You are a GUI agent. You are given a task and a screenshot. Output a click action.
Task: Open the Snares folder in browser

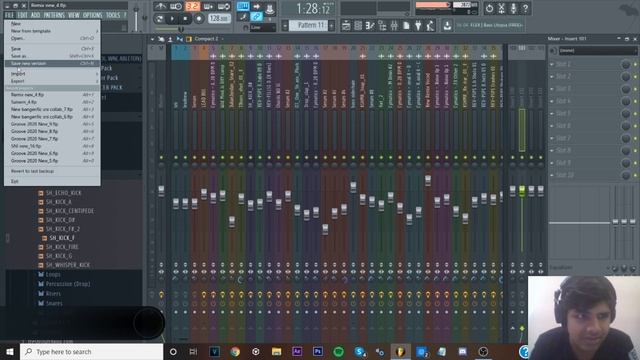(x=54, y=303)
